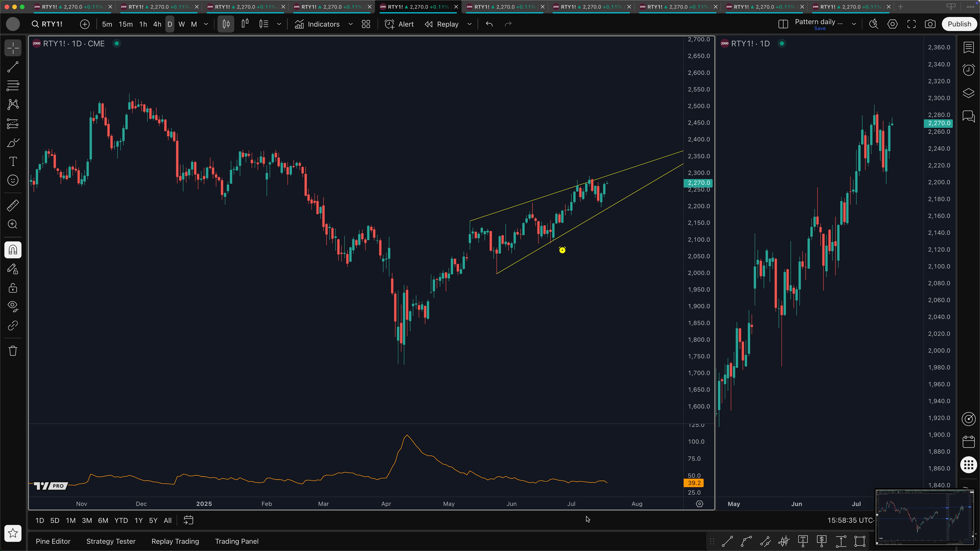Add symbol to compare with plus icon
This screenshot has width=980, height=551.
[x=85, y=24]
